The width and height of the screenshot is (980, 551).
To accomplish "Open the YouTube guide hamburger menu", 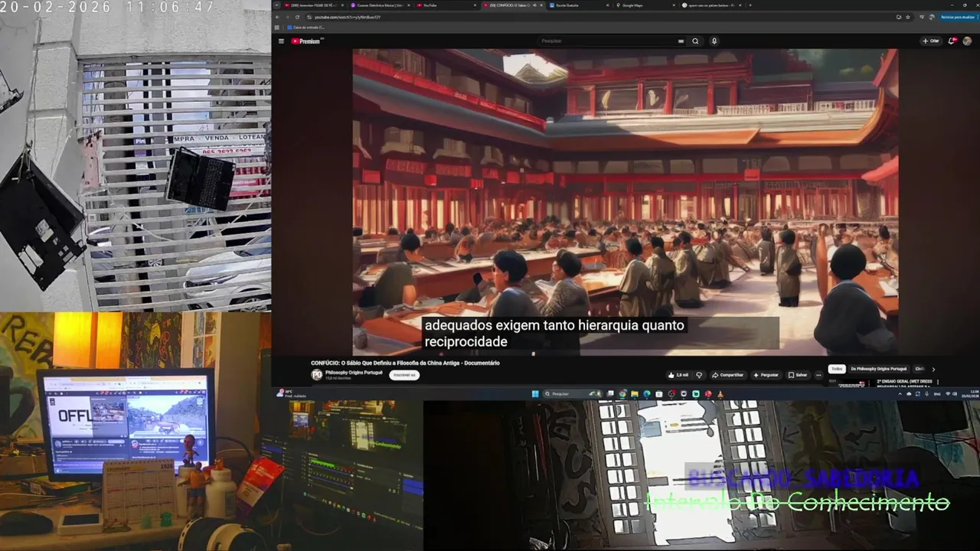I will (281, 41).
